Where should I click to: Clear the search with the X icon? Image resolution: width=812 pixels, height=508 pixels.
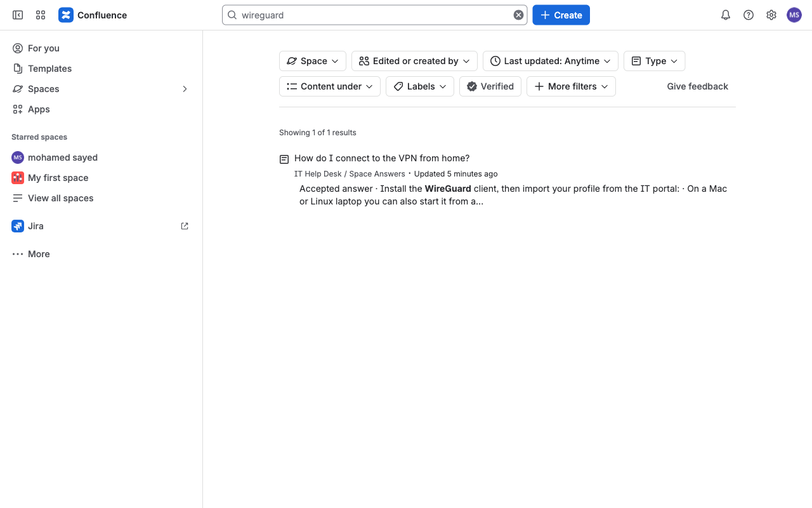click(518, 15)
